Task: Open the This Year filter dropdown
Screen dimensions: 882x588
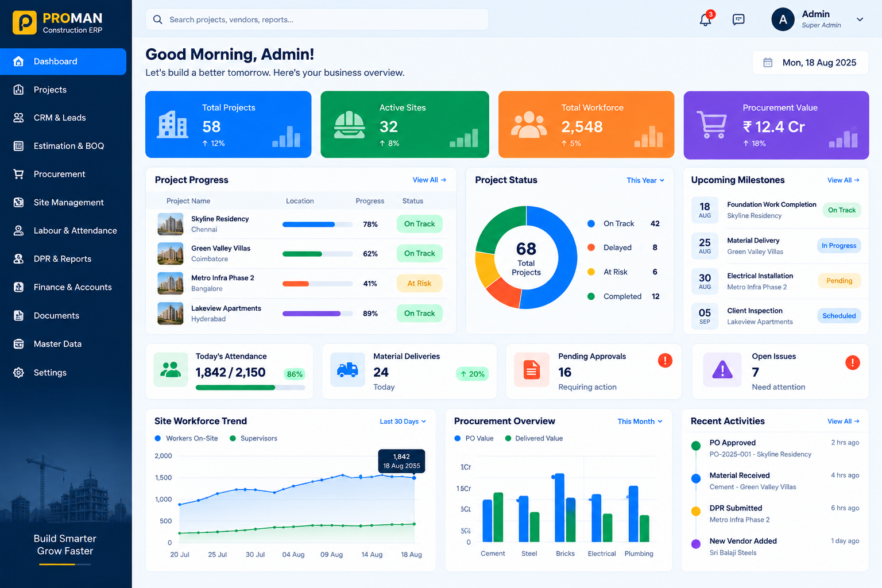Action: [x=645, y=180]
